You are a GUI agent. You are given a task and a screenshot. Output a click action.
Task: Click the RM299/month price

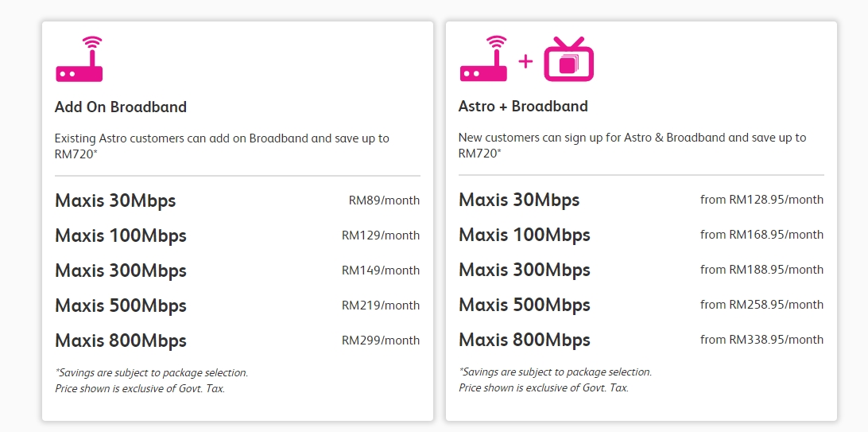(x=381, y=341)
